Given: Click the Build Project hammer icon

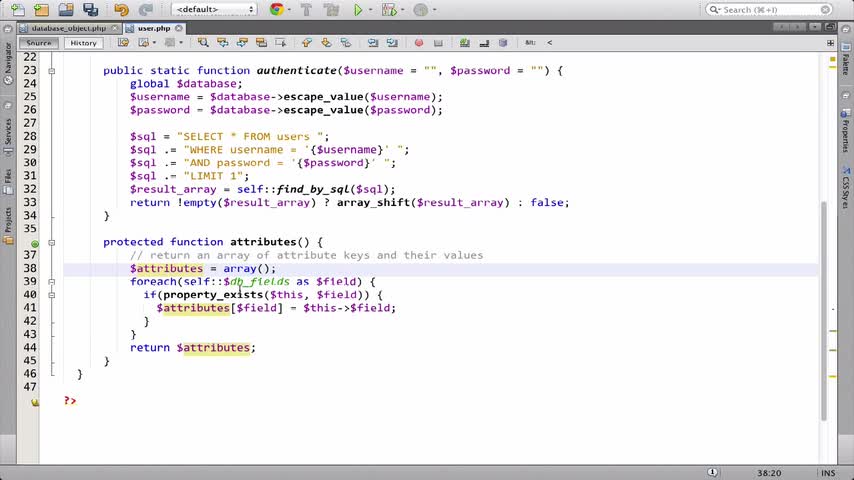Looking at the screenshot, I should [x=306, y=9].
